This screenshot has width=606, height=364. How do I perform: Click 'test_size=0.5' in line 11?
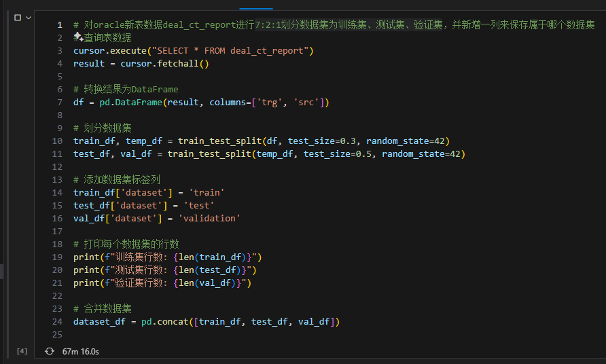338,153
